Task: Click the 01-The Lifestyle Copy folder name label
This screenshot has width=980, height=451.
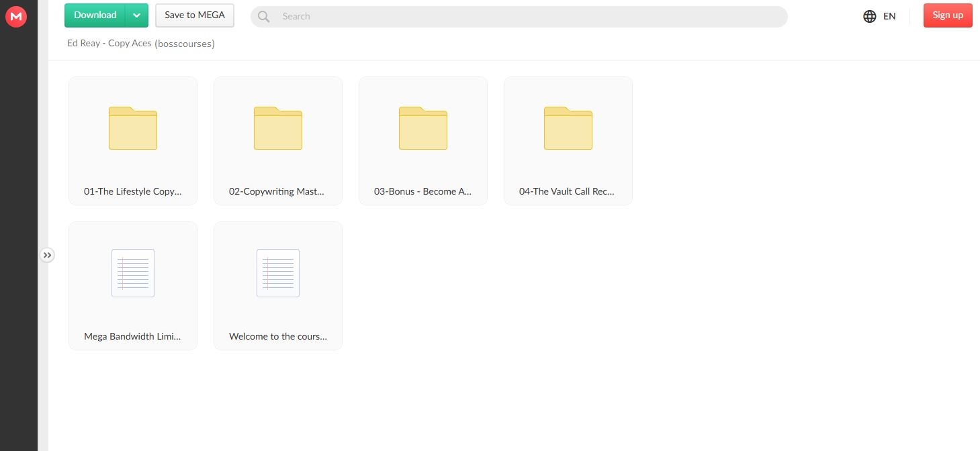Action: pyautogui.click(x=133, y=191)
